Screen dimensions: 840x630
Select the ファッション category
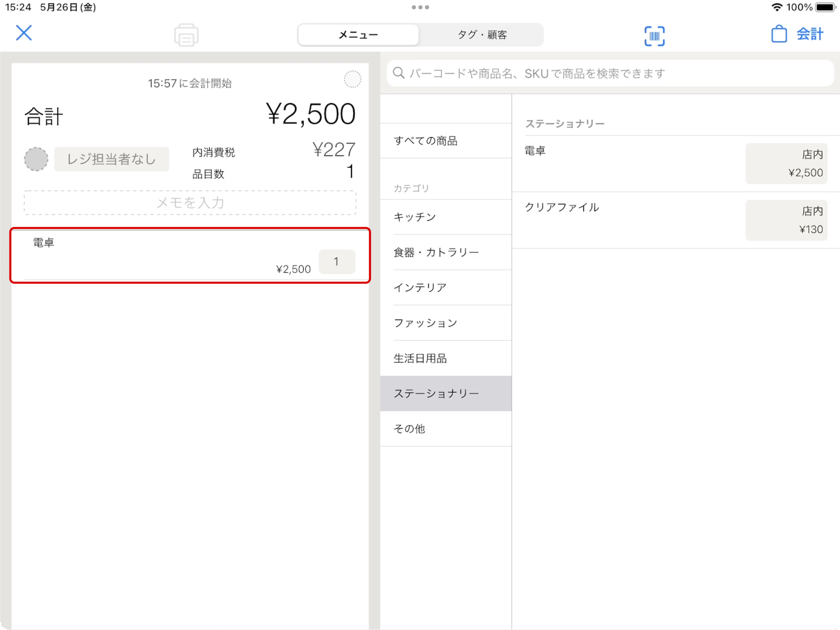(446, 323)
